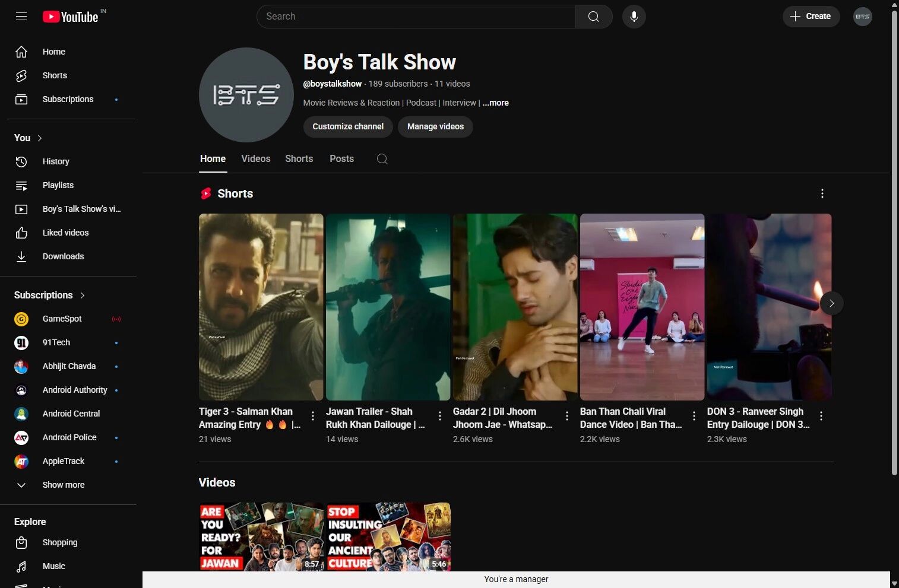Expand channel description with ...more

click(495, 103)
